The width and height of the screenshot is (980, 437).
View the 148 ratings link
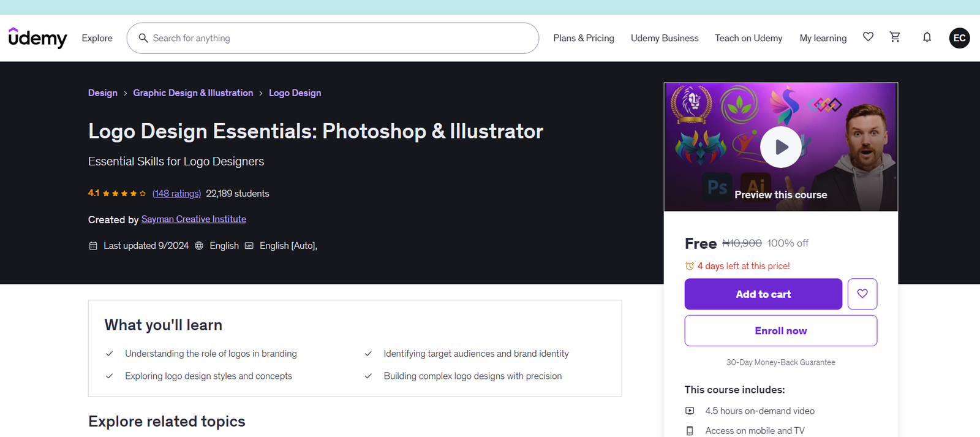(x=176, y=194)
